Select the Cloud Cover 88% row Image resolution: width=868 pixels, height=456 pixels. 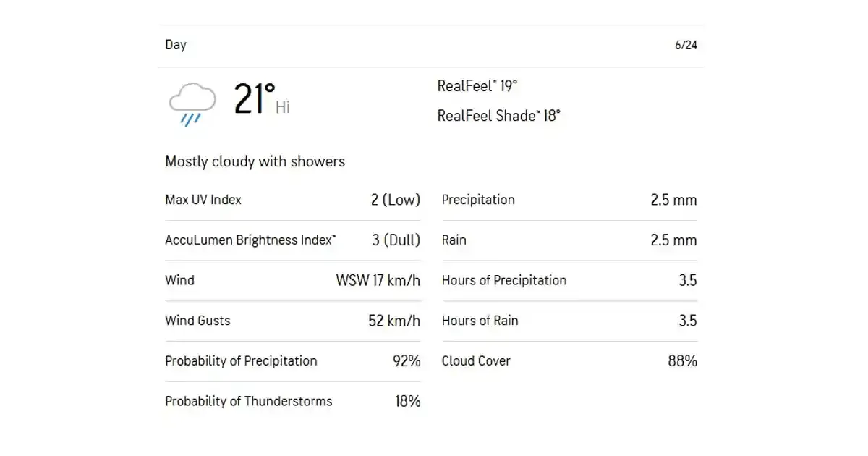click(x=569, y=360)
